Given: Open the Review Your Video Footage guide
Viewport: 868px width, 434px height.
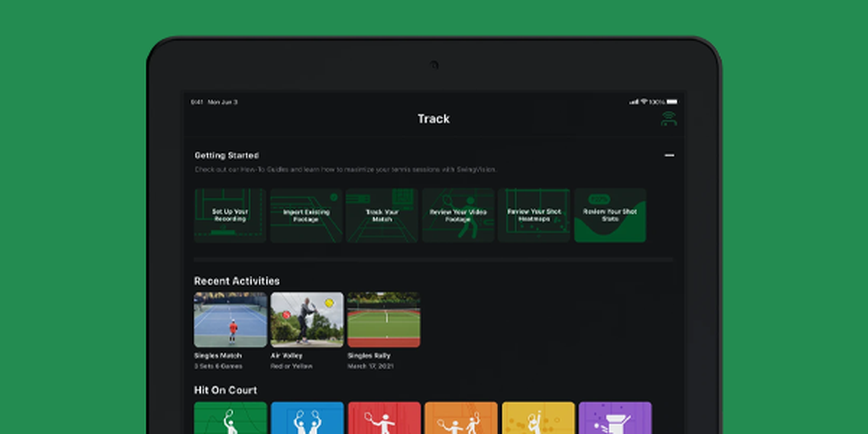Looking at the screenshot, I should point(458,215).
